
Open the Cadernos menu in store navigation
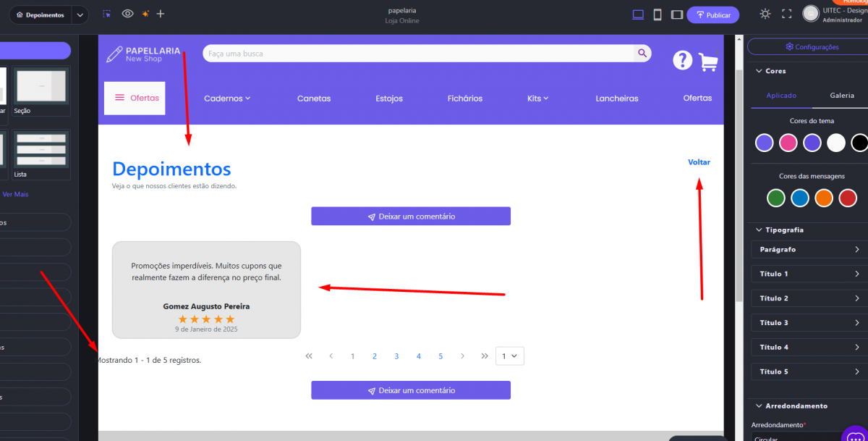coord(227,98)
